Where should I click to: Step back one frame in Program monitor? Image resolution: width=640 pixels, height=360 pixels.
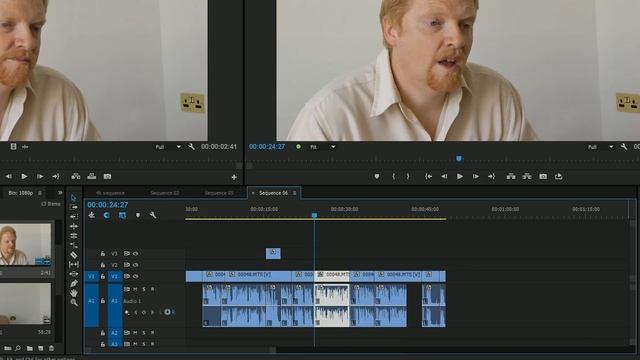pos(444,176)
